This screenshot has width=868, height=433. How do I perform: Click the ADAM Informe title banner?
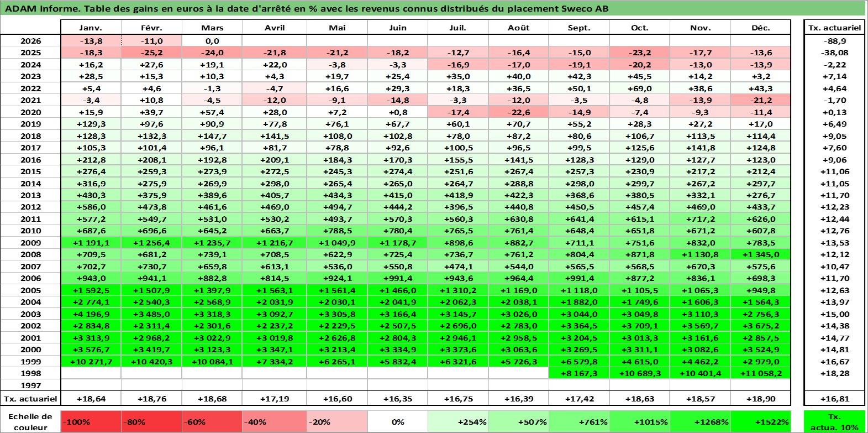click(x=434, y=8)
